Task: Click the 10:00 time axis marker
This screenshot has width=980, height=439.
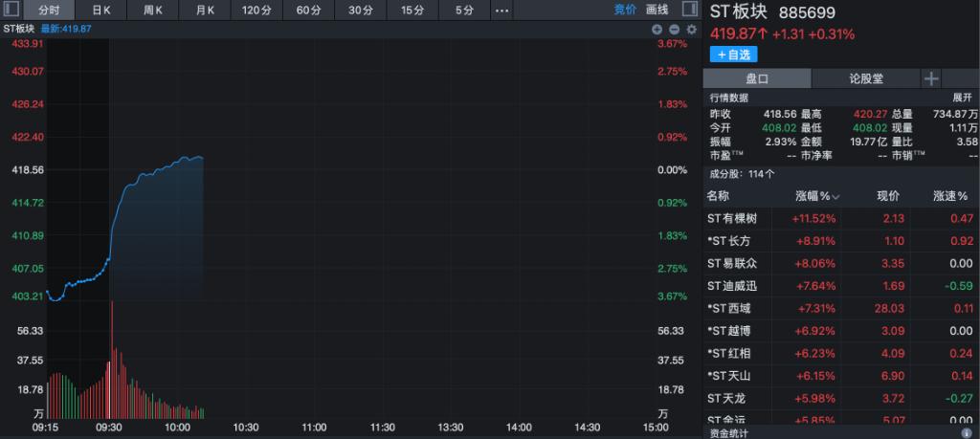Action: (x=177, y=428)
